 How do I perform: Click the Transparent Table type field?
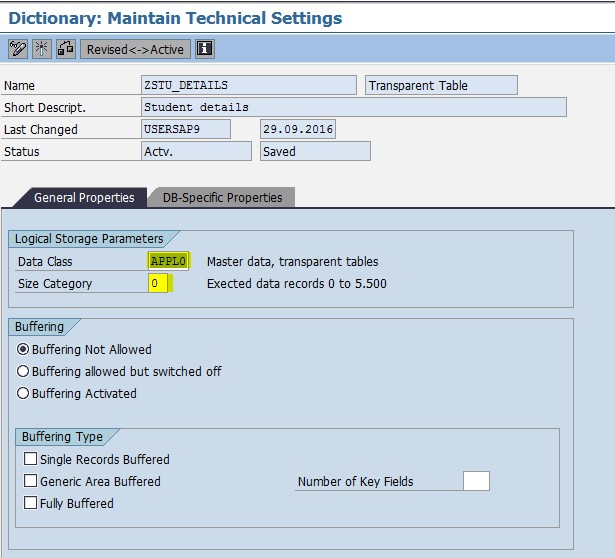441,85
